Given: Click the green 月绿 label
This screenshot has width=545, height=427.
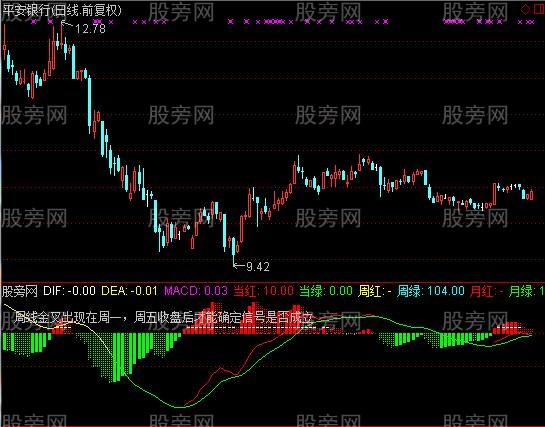Looking at the screenshot, I should point(526,291).
